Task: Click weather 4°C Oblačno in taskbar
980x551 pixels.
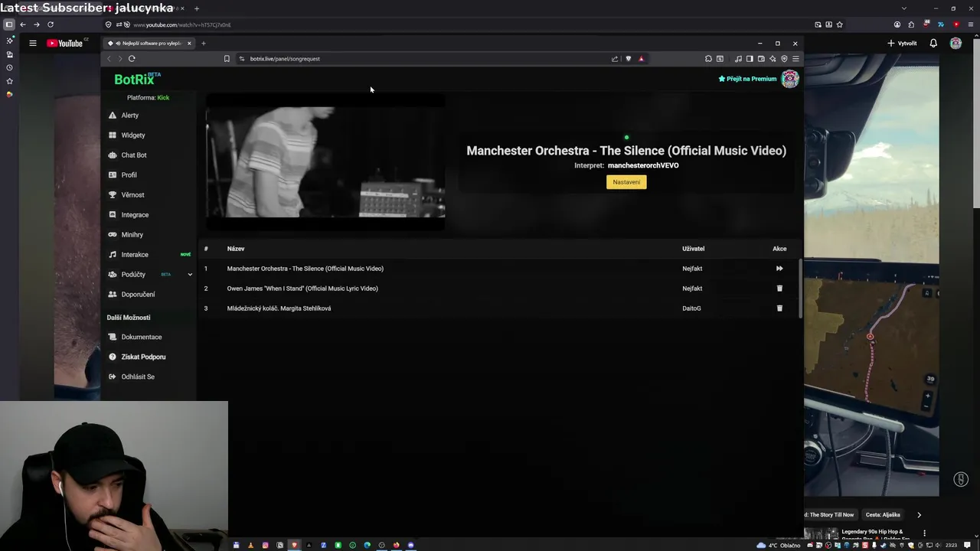Action: click(778, 546)
